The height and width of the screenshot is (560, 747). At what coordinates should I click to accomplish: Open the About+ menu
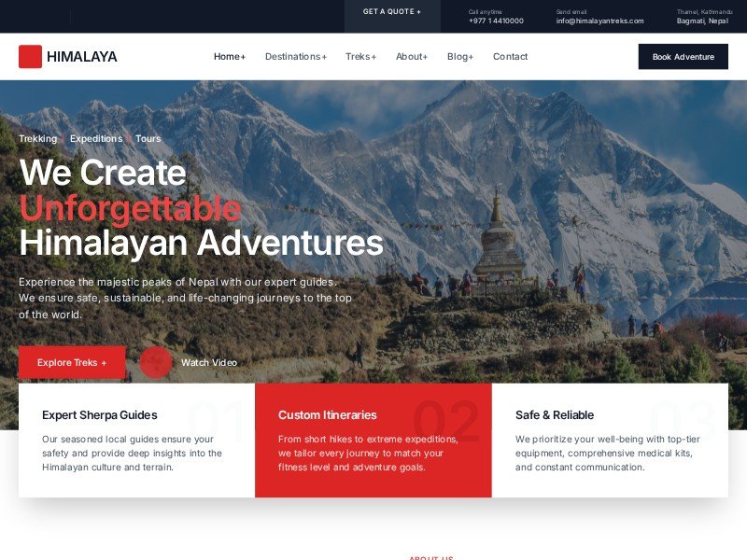coord(412,57)
